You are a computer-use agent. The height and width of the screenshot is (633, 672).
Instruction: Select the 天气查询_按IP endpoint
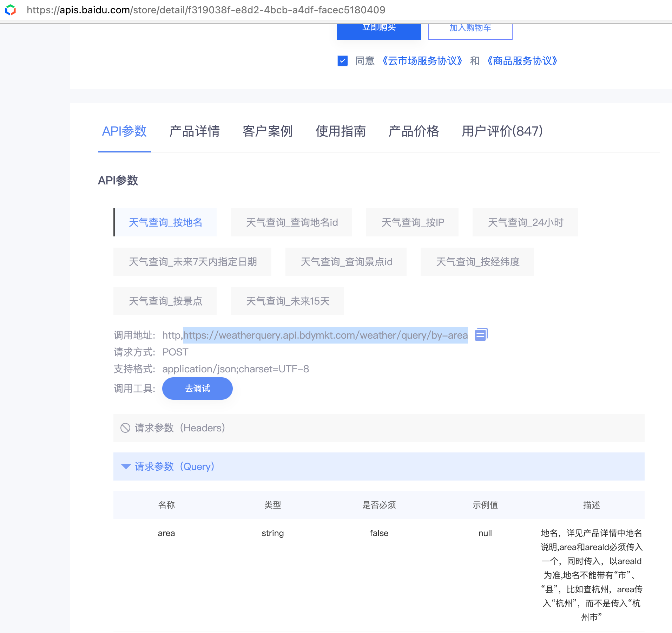point(412,222)
